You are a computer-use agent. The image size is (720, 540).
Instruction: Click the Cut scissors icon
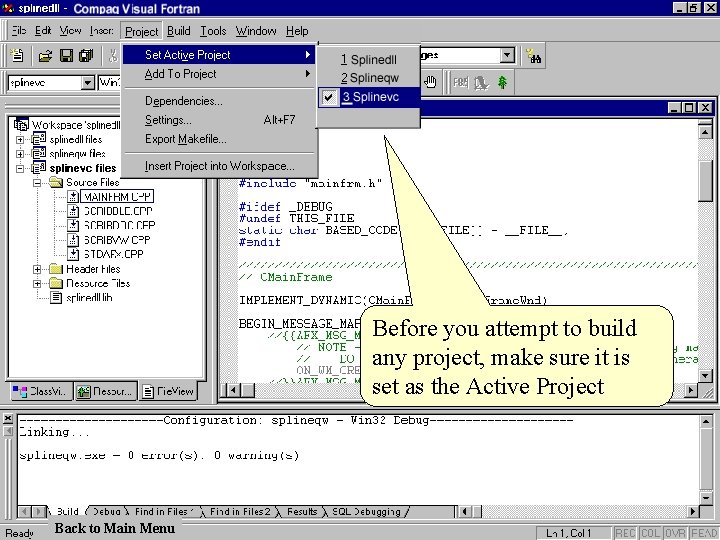pyautogui.click(x=112, y=56)
